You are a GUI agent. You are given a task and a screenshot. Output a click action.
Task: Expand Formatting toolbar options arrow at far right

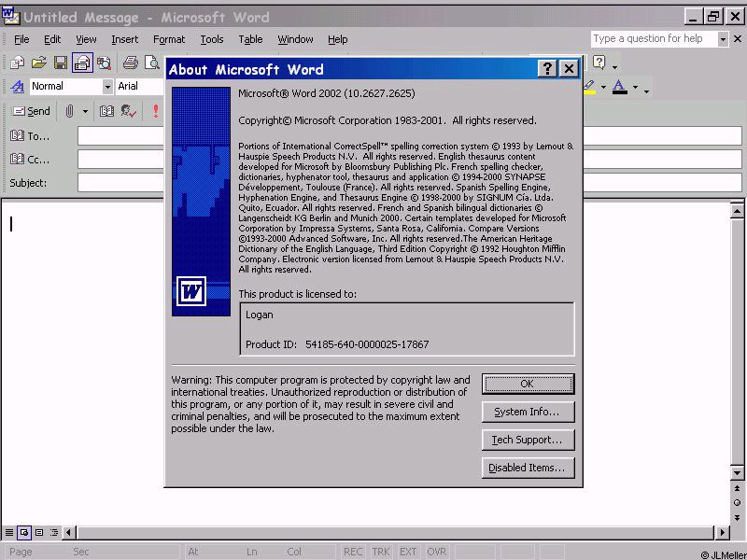pyautogui.click(x=646, y=91)
